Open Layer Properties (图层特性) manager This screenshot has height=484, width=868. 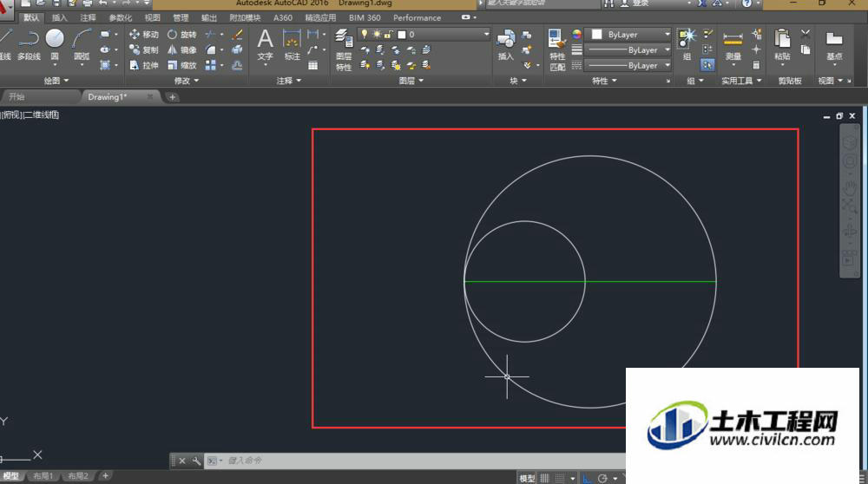(344, 49)
